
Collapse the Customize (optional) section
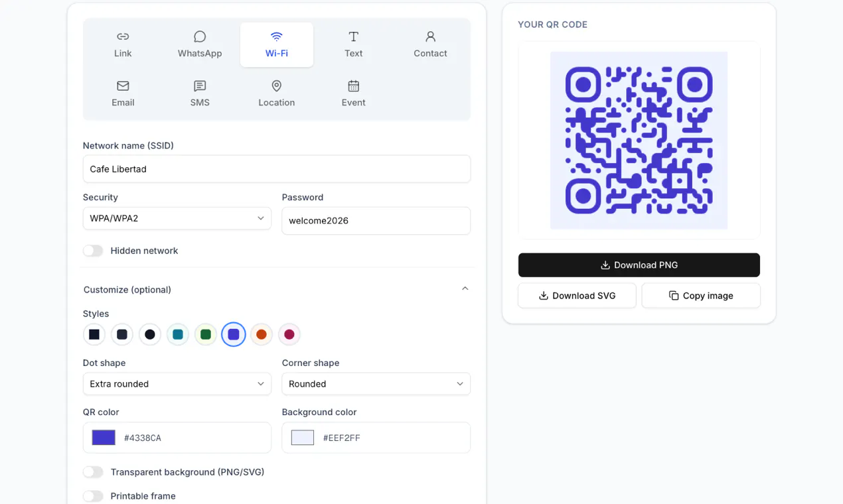276,289
